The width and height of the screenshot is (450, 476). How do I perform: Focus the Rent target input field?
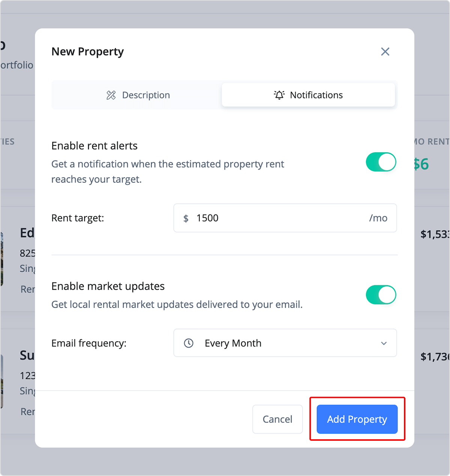pyautogui.click(x=285, y=218)
